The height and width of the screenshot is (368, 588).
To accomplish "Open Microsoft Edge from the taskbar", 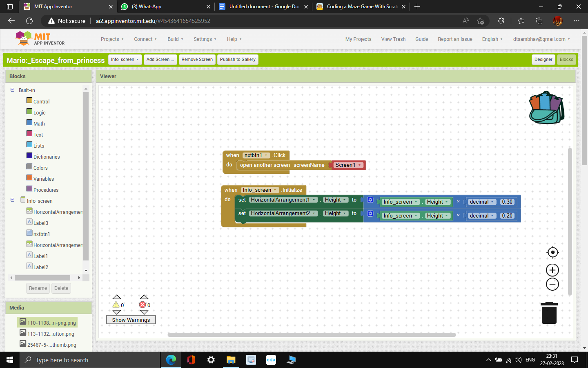I will (171, 360).
